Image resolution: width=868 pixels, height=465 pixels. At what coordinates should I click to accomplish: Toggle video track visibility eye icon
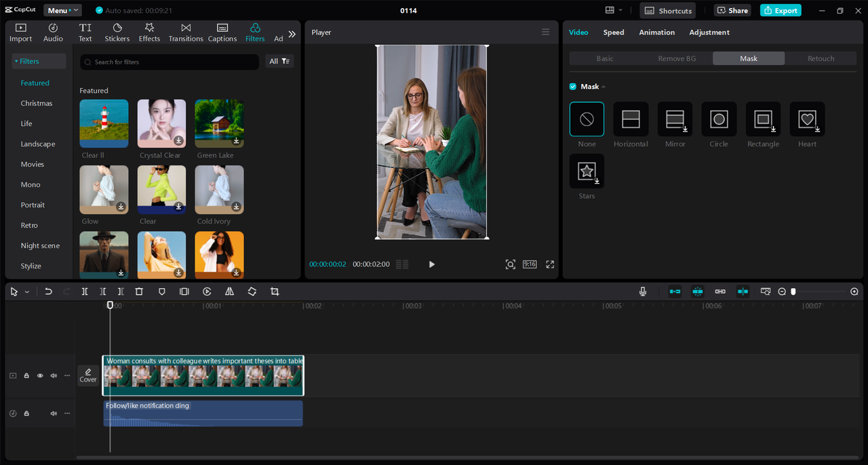40,376
